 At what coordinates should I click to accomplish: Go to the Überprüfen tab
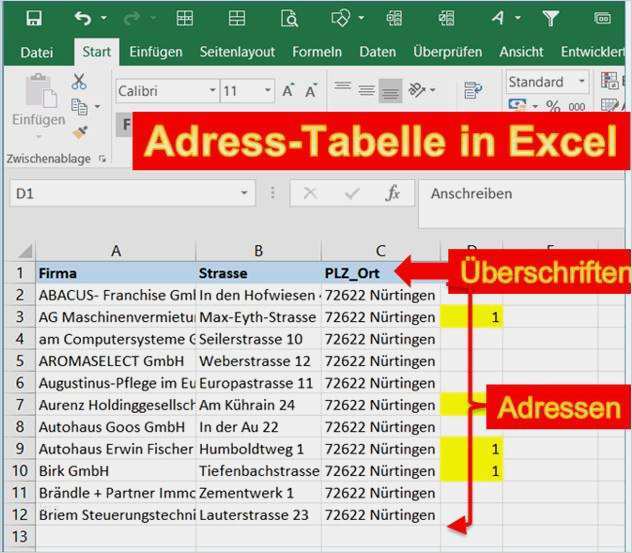pos(447,52)
